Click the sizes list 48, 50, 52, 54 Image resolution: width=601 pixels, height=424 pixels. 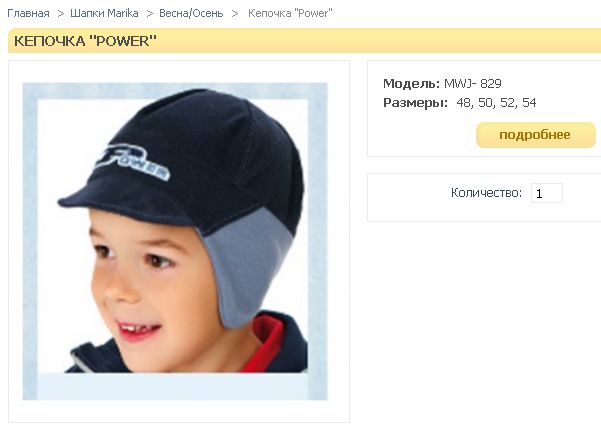pos(496,103)
